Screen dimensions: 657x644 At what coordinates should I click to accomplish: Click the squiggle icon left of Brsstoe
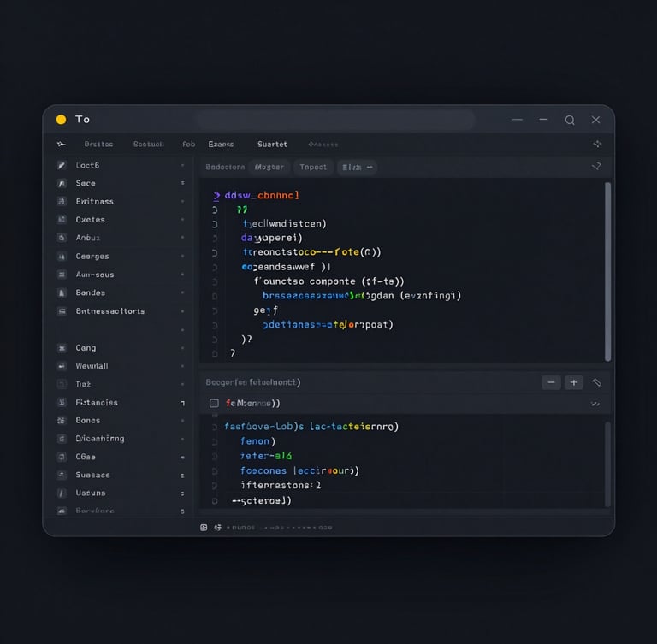[62, 145]
